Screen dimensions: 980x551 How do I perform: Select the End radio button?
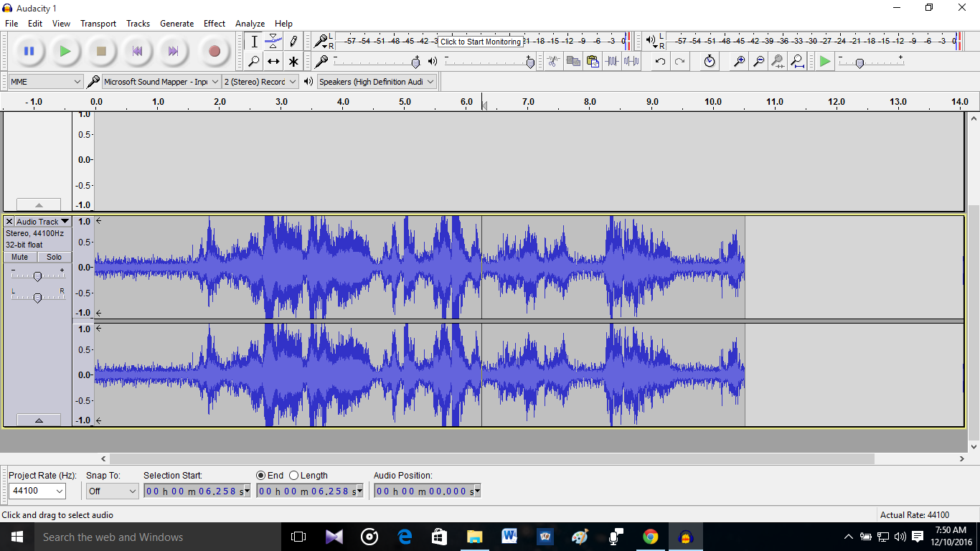pos(261,475)
